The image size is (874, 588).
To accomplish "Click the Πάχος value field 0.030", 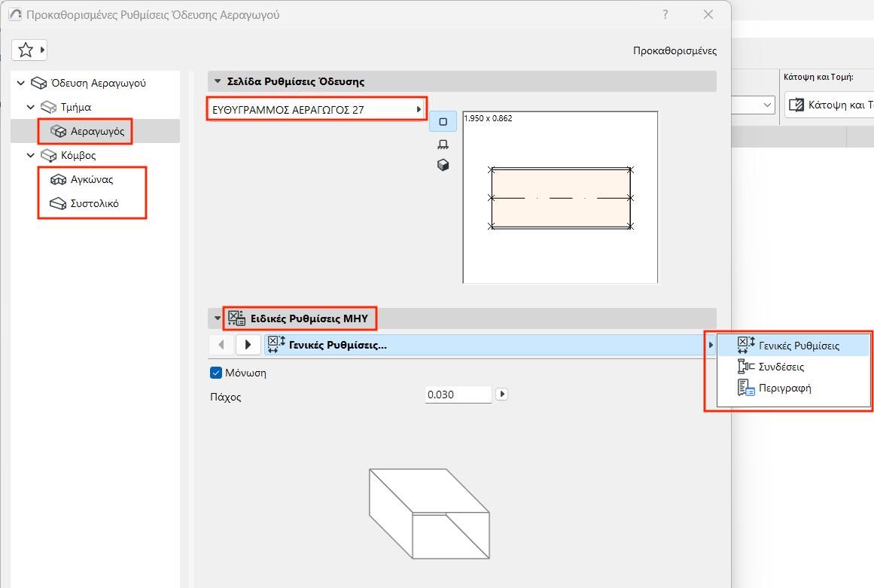I will point(458,395).
